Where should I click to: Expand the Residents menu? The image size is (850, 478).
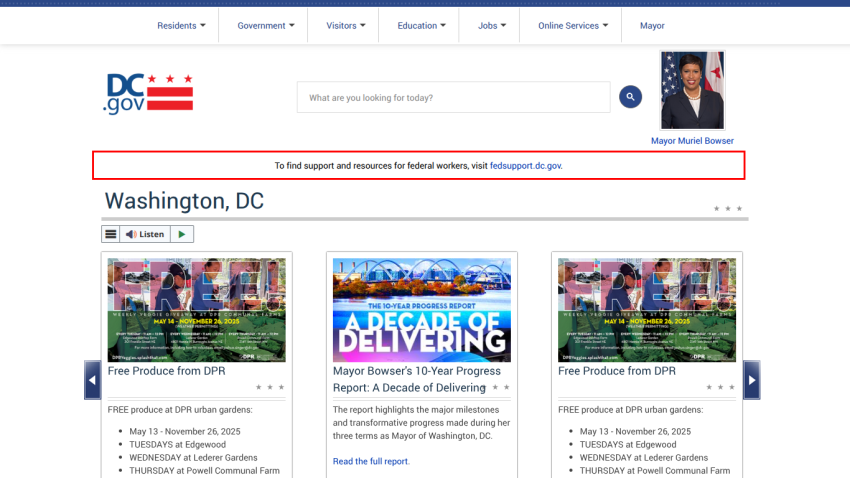181,25
